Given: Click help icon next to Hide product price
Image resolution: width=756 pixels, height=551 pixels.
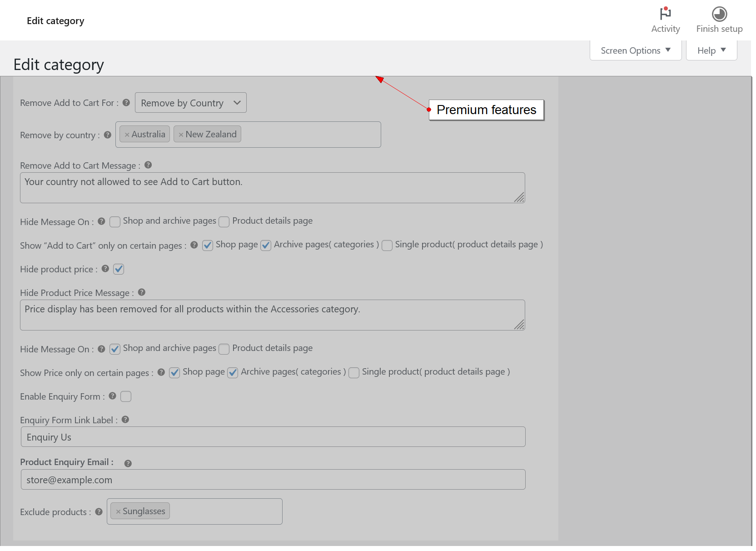Looking at the screenshot, I should [x=105, y=269].
